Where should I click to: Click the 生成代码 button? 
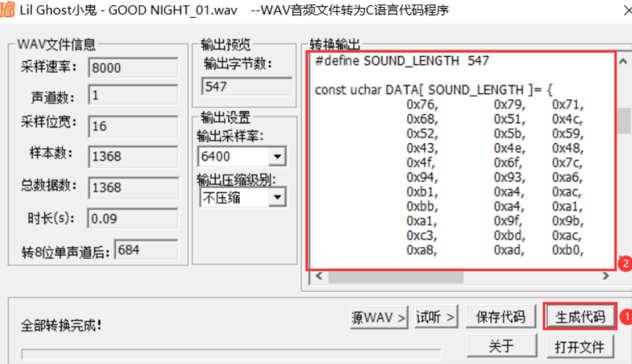click(x=580, y=317)
